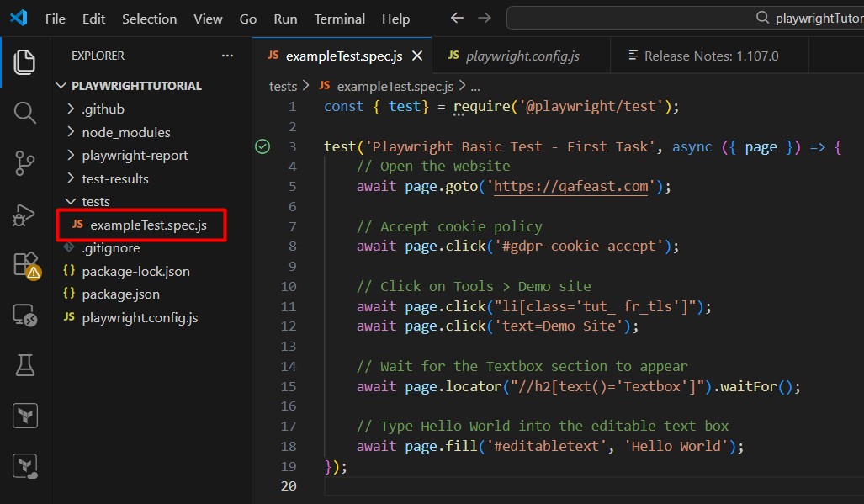
Task: Collapse the tests folder
Action: (x=95, y=201)
